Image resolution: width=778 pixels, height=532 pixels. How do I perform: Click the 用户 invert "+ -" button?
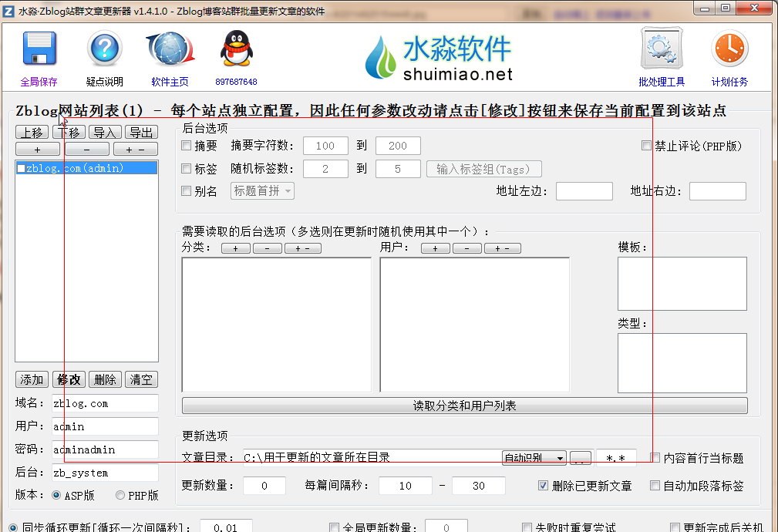[503, 248]
